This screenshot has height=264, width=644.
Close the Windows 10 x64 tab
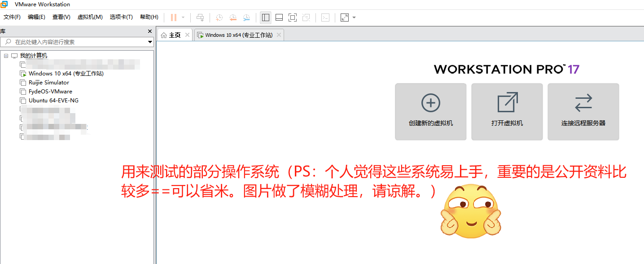[x=279, y=35]
